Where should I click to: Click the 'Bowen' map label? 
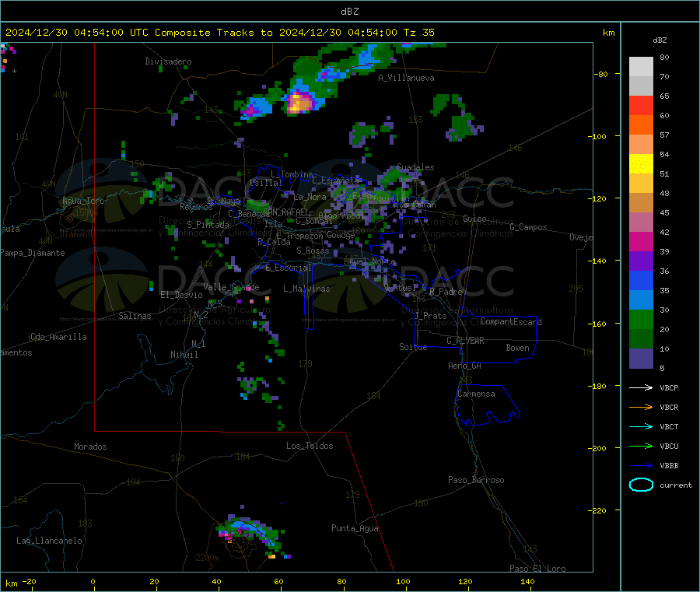[x=517, y=347]
